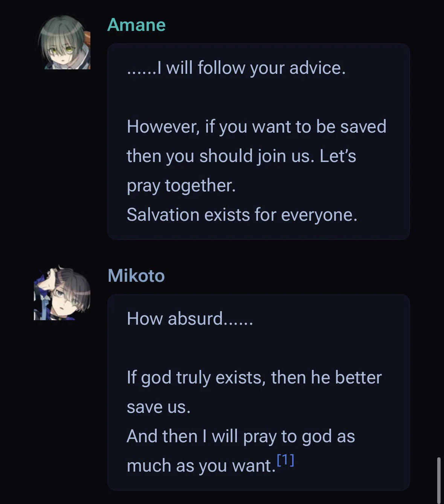This screenshot has height=504, width=444.
Task: Click the line "Salvation exists for everyone."
Action: pyautogui.click(x=242, y=215)
